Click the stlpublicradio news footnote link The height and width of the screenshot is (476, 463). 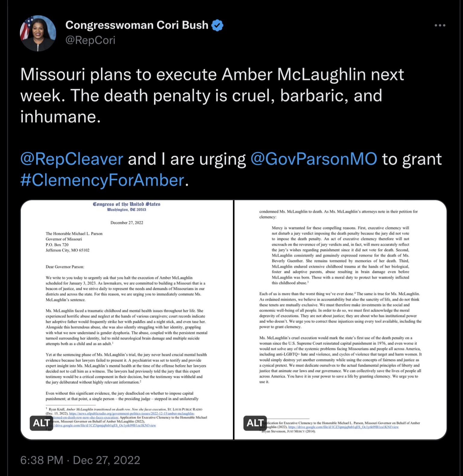click(132, 414)
